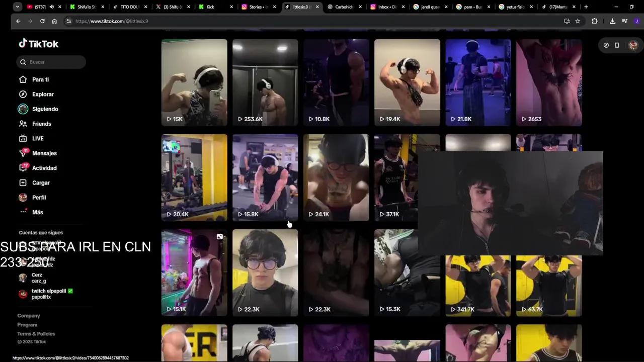Open the video with 253.6K views
644x362 pixels.
pyautogui.click(x=265, y=82)
